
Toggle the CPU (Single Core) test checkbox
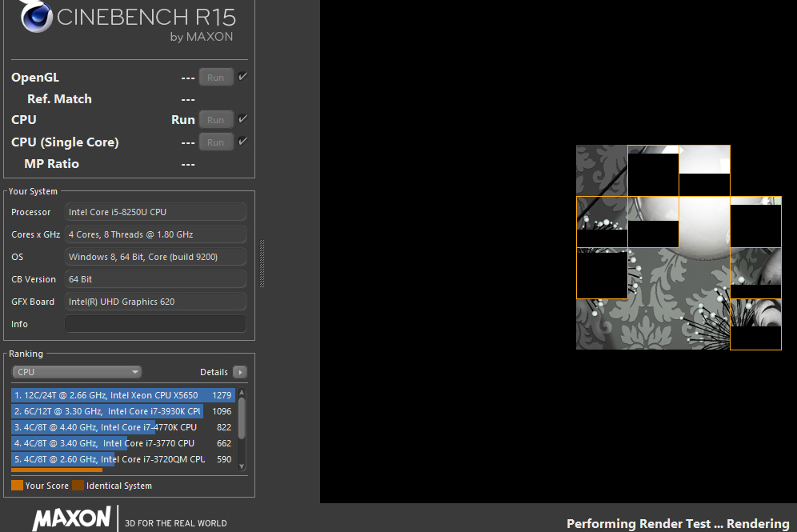(x=243, y=142)
